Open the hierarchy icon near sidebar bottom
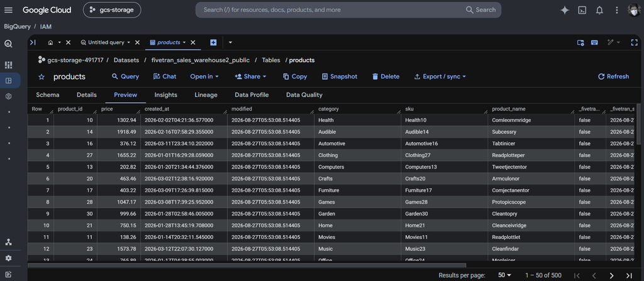The height and width of the screenshot is (281, 644). (x=8, y=242)
